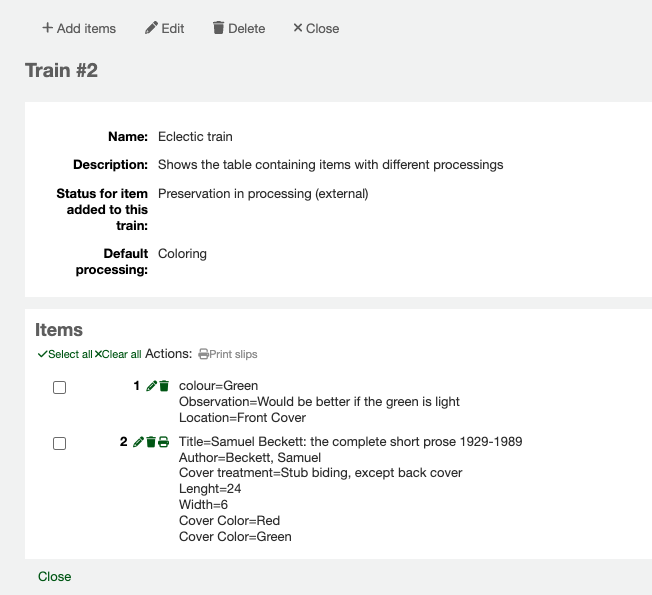Click Add items in the toolbar

79,28
